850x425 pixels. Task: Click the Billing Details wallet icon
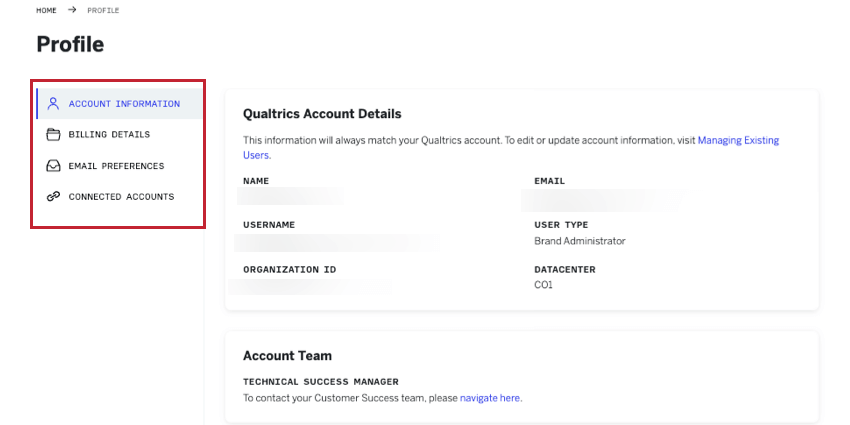pyautogui.click(x=53, y=134)
